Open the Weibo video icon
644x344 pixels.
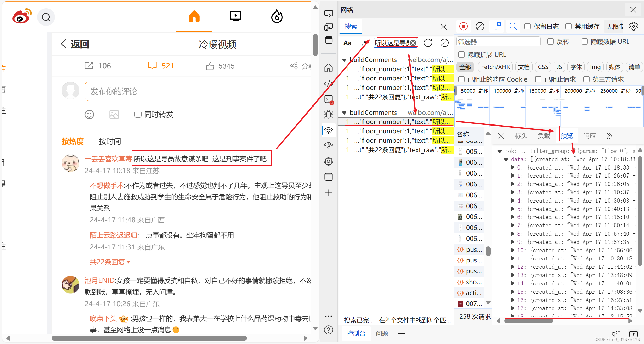pos(235,17)
